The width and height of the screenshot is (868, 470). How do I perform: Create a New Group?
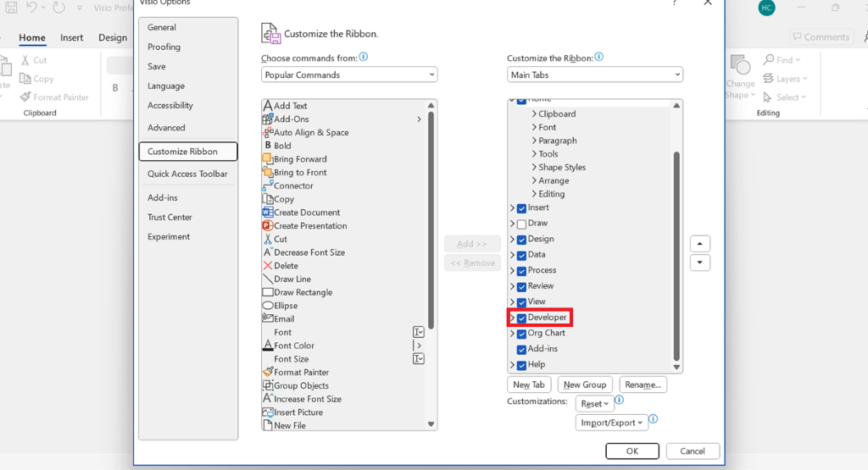(585, 384)
